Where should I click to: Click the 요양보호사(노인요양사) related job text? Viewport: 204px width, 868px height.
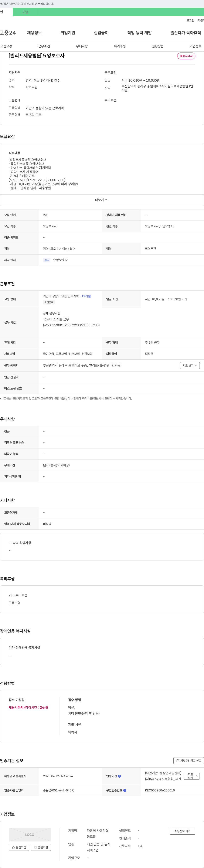[x=160, y=226]
